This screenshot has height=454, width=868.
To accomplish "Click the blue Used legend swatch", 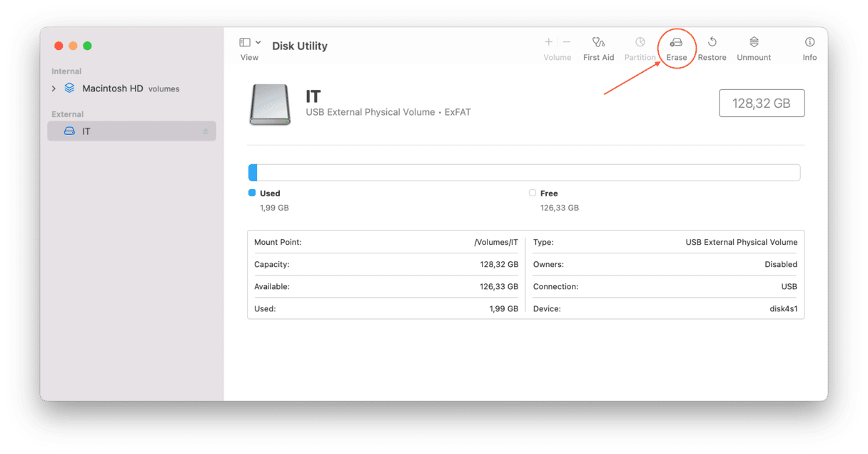I will 252,193.
